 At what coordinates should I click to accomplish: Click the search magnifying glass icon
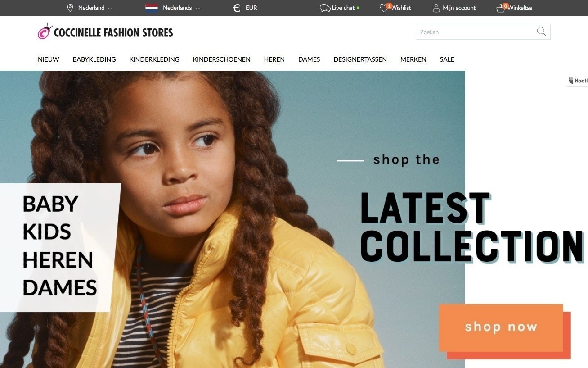pos(541,32)
